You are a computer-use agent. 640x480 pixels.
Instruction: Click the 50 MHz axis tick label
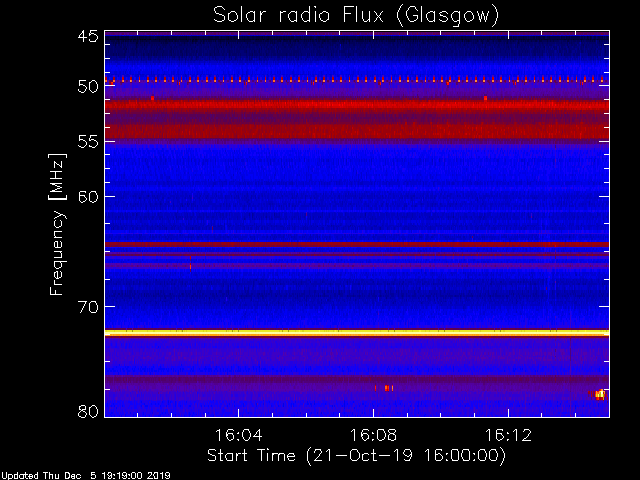pos(88,86)
